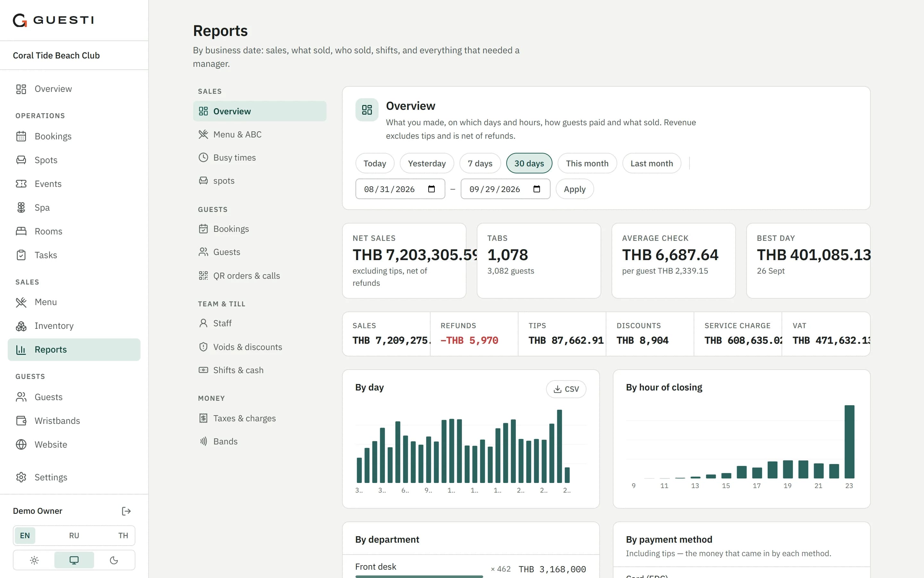Select the Last month range

tap(651, 163)
